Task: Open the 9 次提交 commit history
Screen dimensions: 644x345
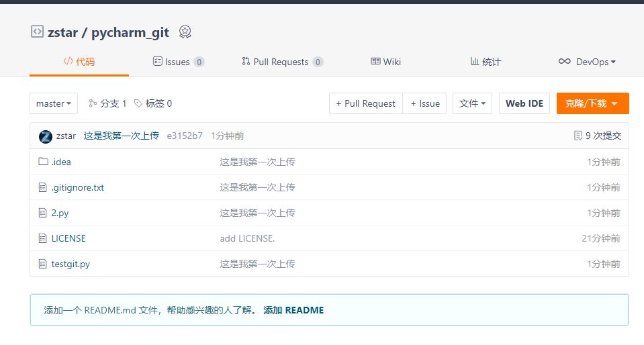Action: coord(598,136)
